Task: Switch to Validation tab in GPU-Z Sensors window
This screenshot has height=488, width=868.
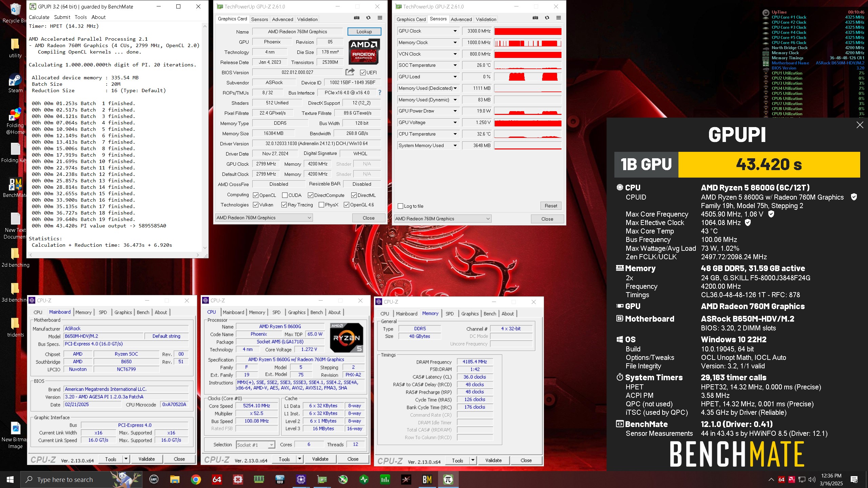Action: point(486,19)
